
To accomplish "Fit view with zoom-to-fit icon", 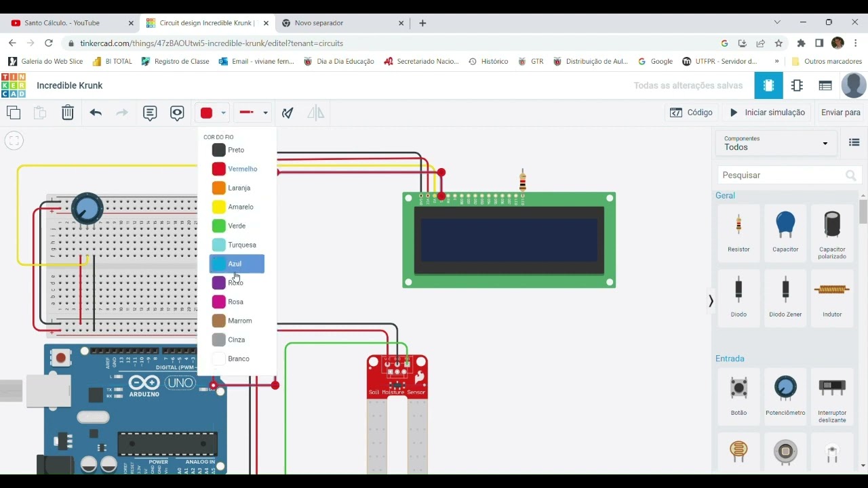I will pyautogui.click(x=14, y=140).
